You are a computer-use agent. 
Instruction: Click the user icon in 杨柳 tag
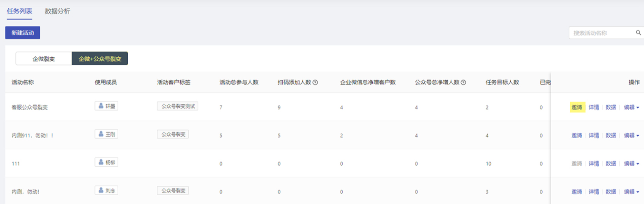101,162
